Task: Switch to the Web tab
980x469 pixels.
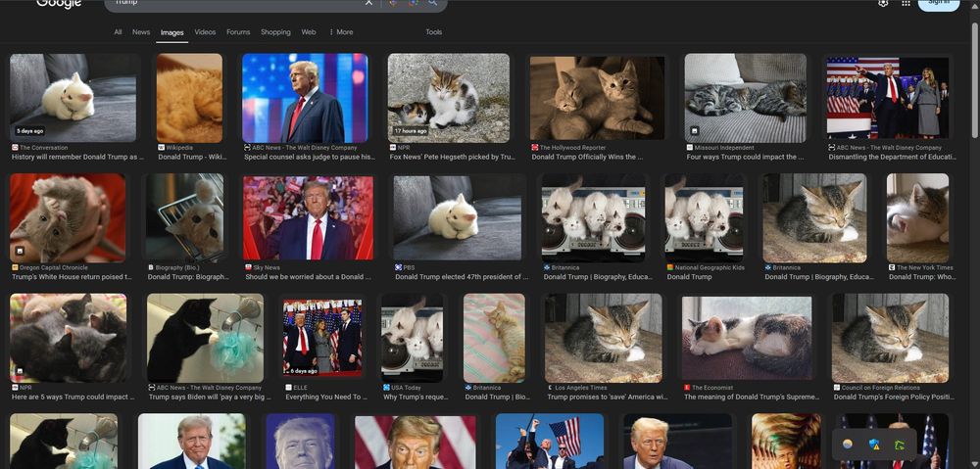Action: coord(309,32)
